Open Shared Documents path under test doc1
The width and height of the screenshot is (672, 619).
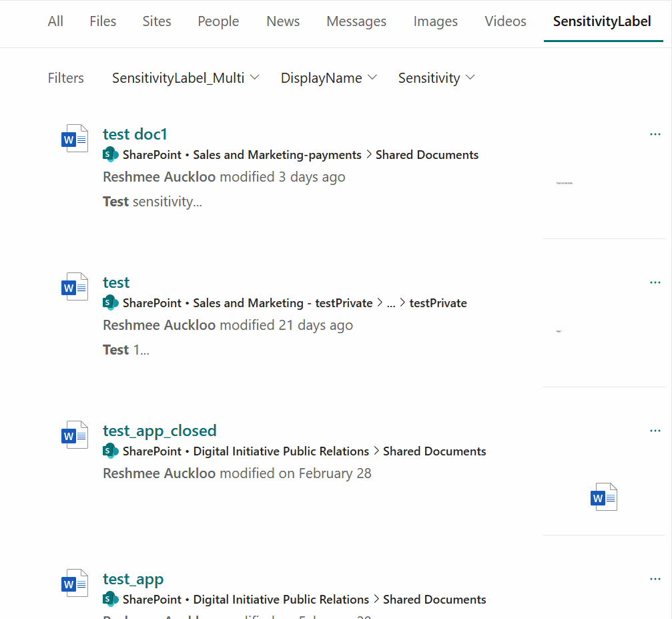[427, 155]
